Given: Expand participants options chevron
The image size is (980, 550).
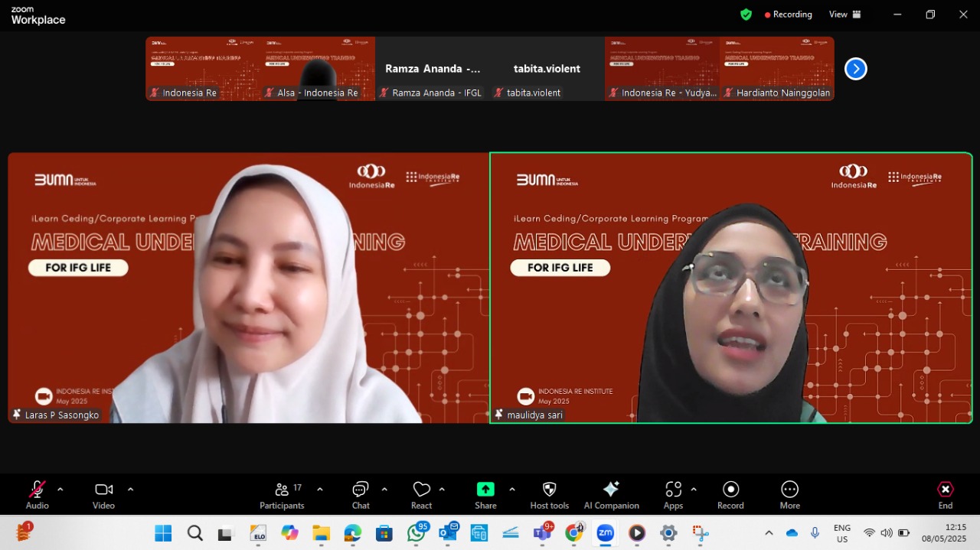Looking at the screenshot, I should tap(320, 490).
